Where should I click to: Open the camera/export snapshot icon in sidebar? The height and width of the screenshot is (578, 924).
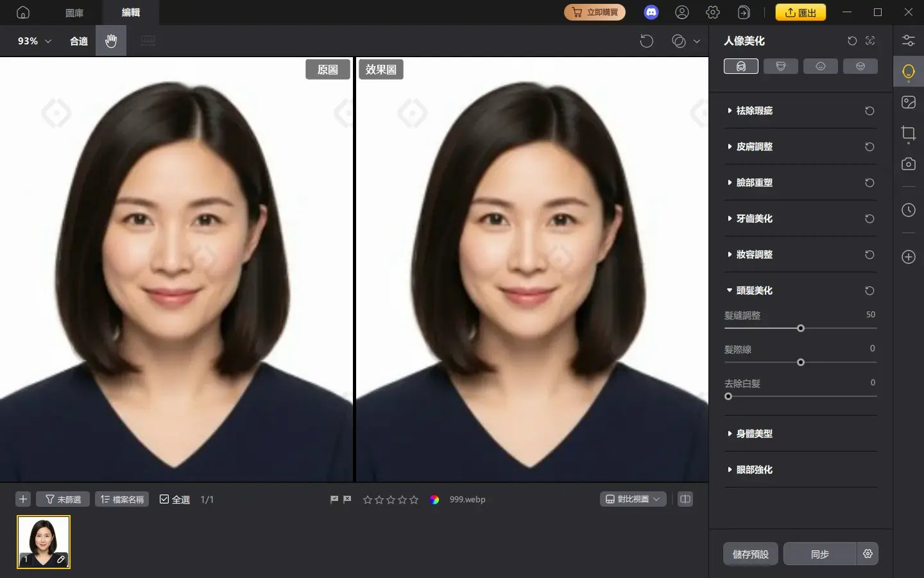click(909, 164)
